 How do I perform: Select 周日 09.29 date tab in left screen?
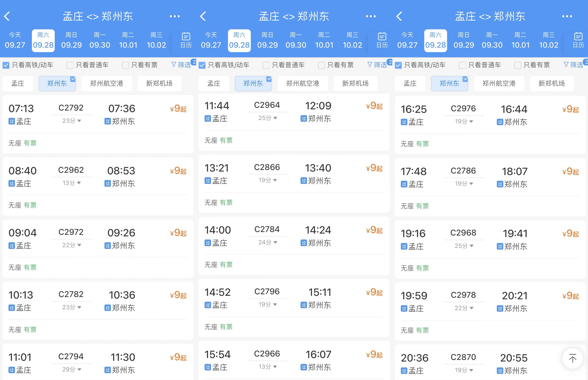pos(71,40)
